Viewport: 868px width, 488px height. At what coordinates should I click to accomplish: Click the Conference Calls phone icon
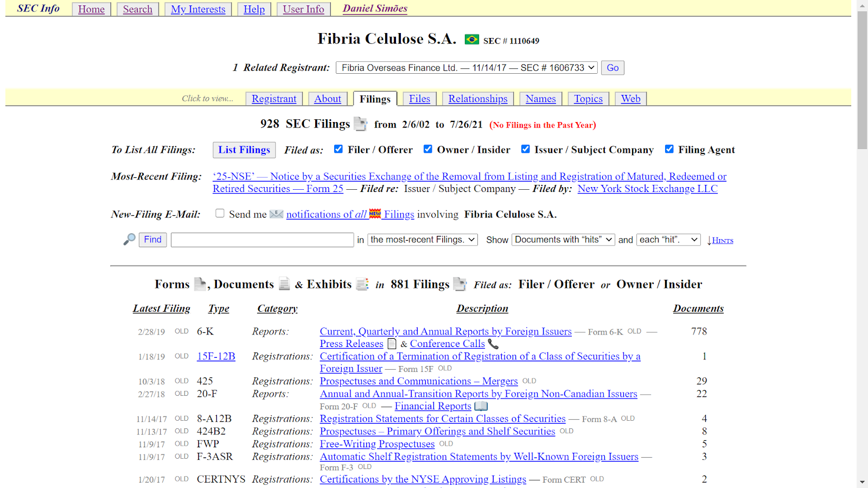click(x=493, y=344)
